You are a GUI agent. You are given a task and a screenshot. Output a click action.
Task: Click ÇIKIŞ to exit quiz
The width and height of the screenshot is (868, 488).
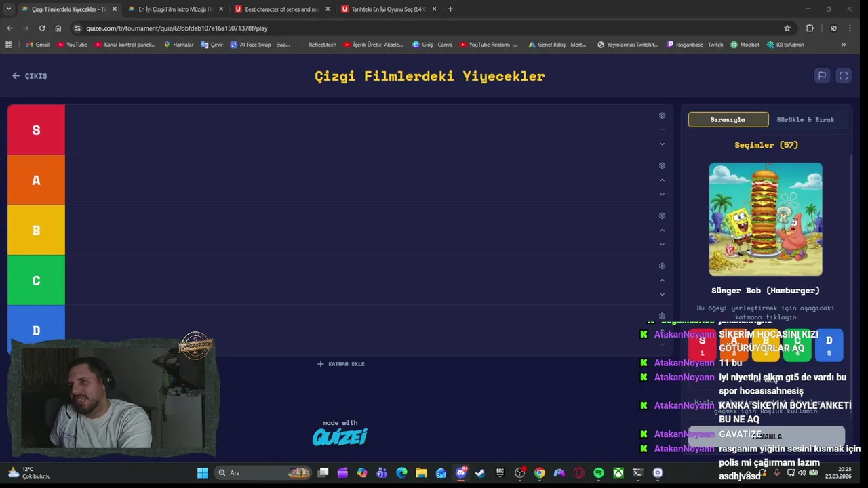pyautogui.click(x=30, y=76)
